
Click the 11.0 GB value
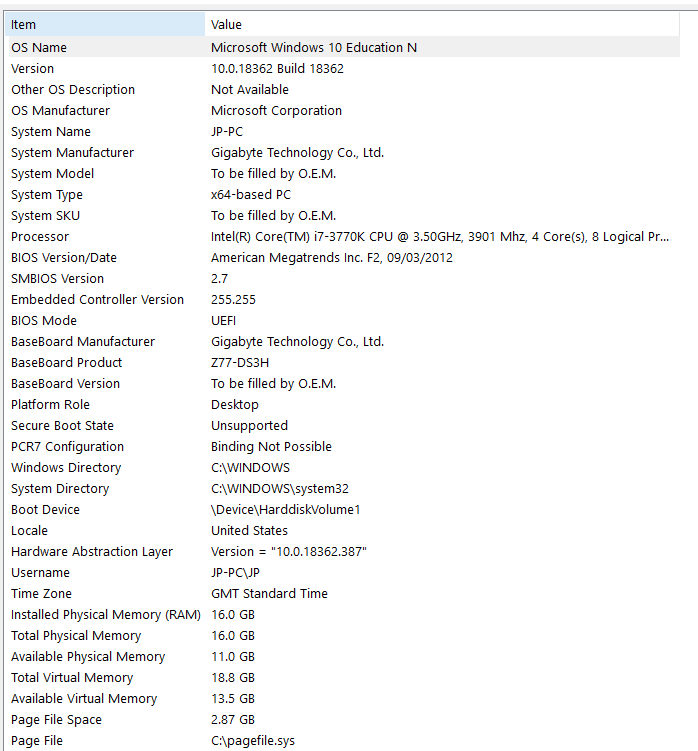pyautogui.click(x=233, y=658)
